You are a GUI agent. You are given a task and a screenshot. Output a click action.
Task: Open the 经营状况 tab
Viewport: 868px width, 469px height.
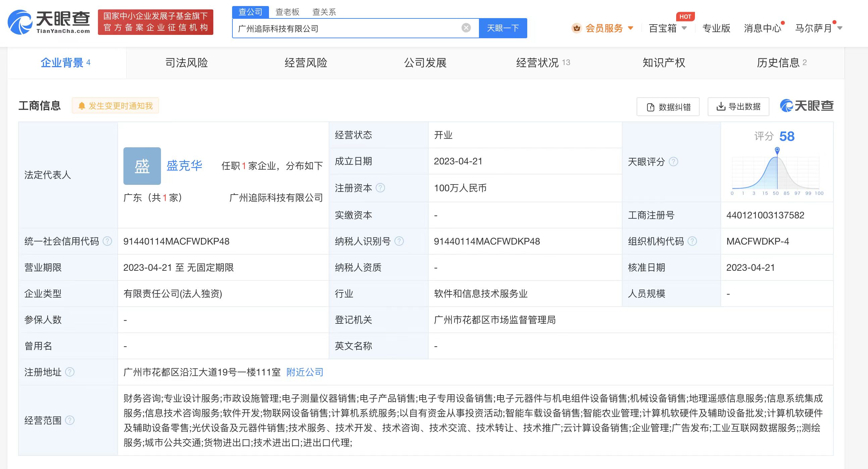click(543, 63)
